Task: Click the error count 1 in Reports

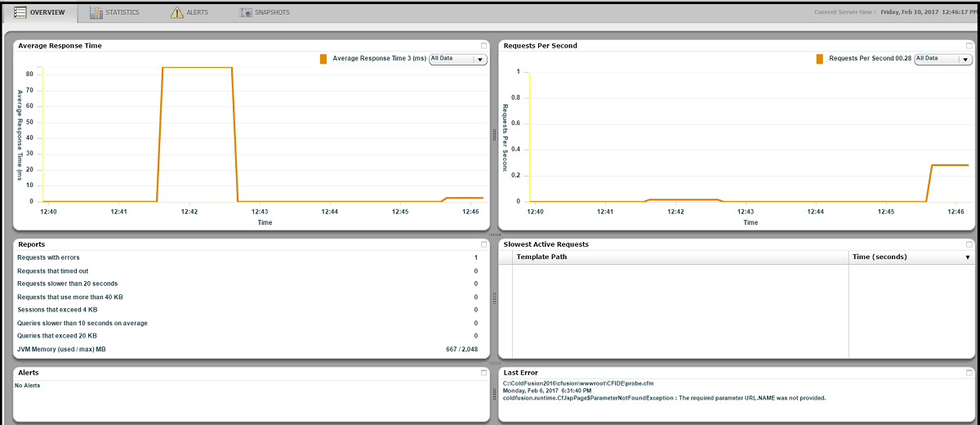Action: [x=475, y=257]
